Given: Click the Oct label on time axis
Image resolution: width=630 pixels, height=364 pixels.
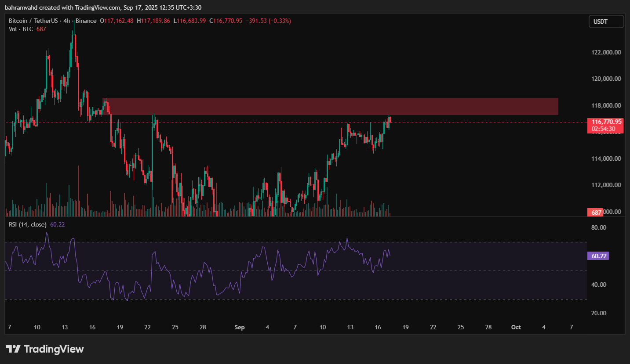Looking at the screenshot, I should point(516,327).
